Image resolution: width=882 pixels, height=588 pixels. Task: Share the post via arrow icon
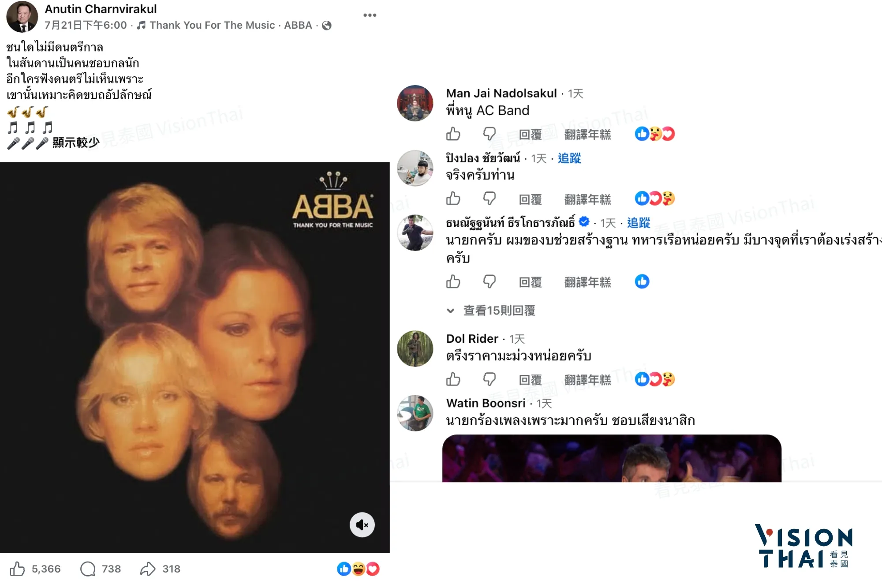pos(148,569)
